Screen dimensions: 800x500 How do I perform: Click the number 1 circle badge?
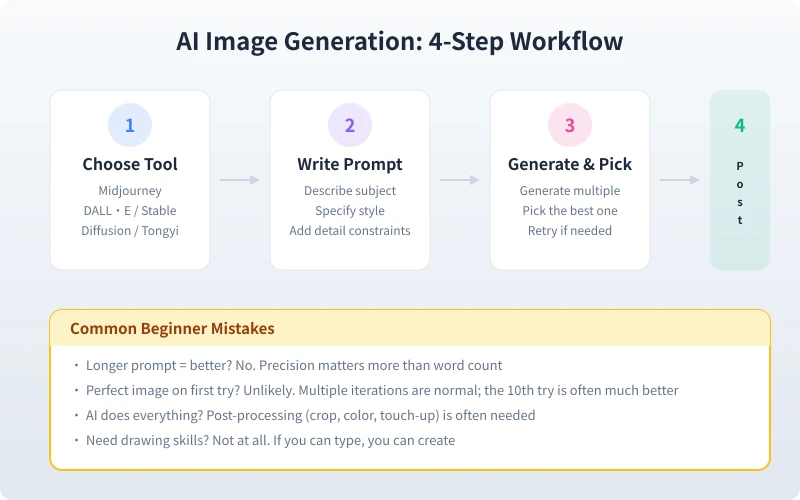[x=130, y=125]
